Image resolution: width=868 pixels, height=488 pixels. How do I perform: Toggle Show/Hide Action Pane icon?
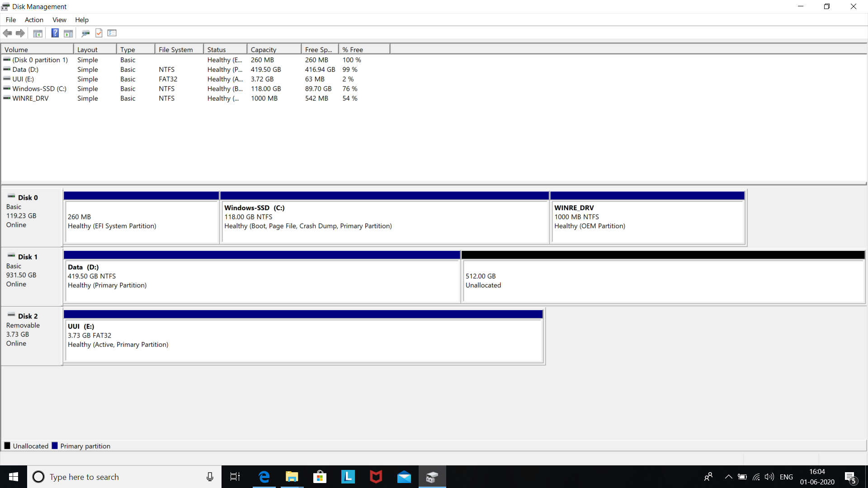(x=68, y=33)
